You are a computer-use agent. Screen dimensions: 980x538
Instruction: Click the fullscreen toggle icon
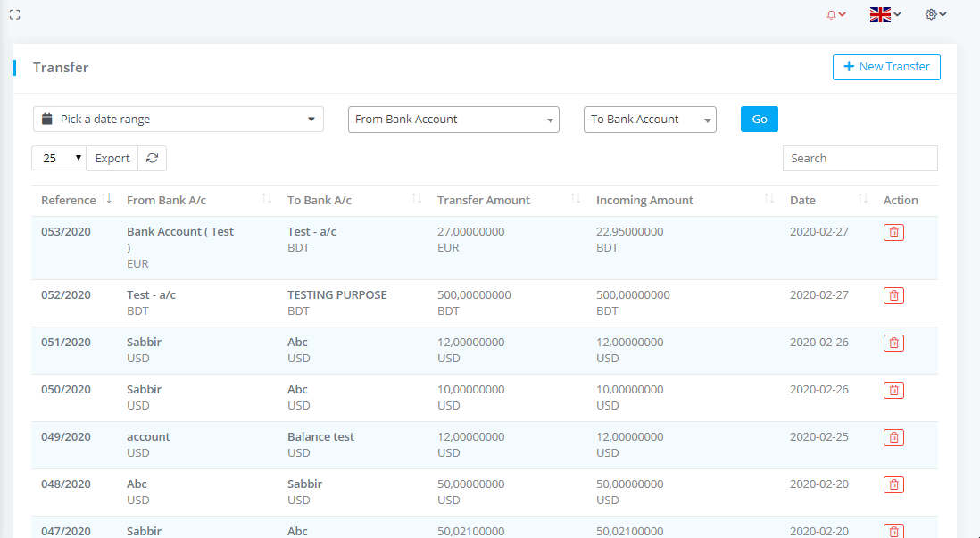click(x=14, y=14)
